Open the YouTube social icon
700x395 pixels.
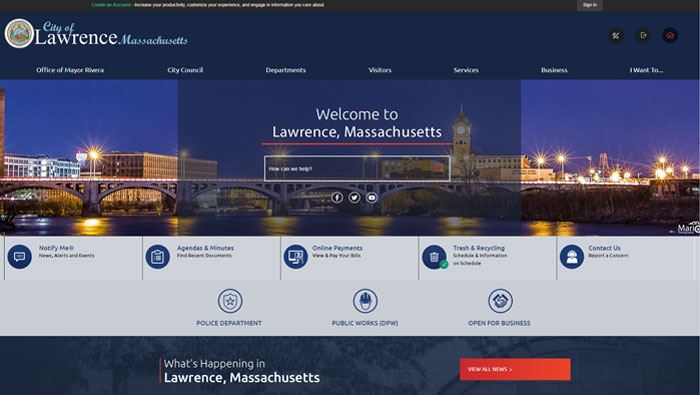(x=371, y=197)
